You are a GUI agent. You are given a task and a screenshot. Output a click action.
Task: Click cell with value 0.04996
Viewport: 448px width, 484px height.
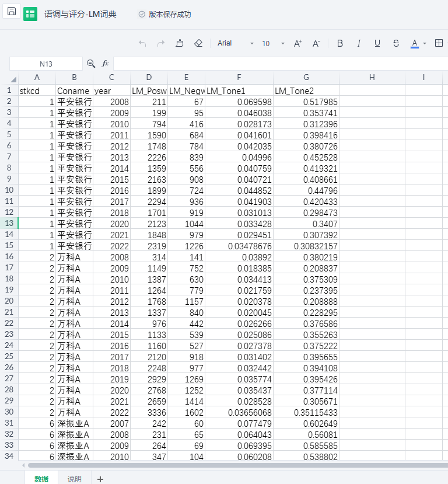(x=239, y=157)
